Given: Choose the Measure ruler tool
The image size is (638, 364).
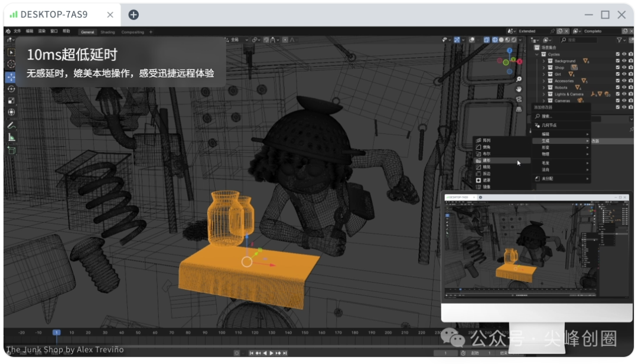Looking at the screenshot, I should 11,137.
